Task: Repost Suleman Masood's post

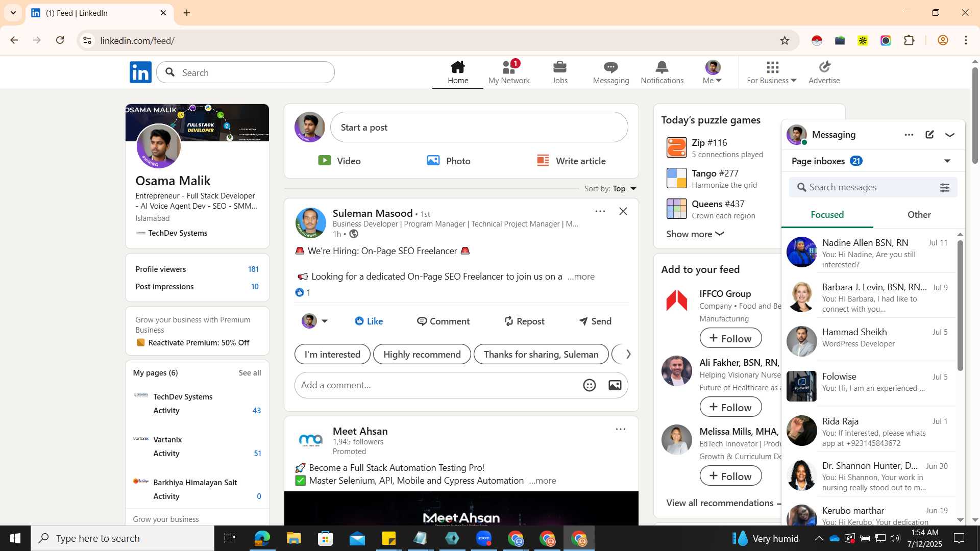Action: pos(524,321)
